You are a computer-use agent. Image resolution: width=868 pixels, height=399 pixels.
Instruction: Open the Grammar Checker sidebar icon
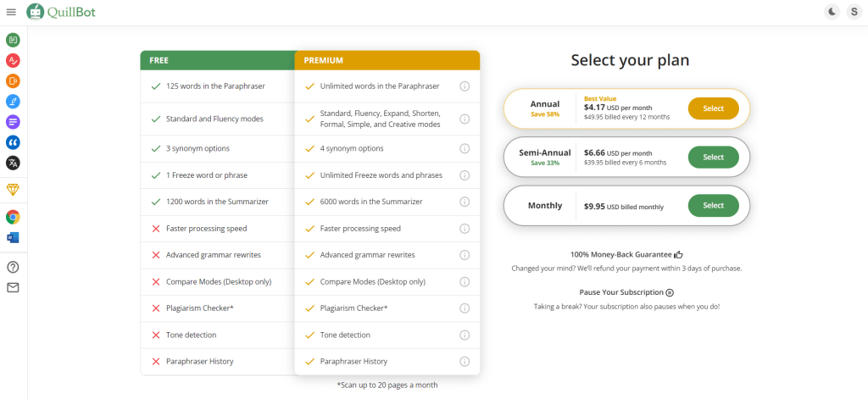click(x=13, y=60)
